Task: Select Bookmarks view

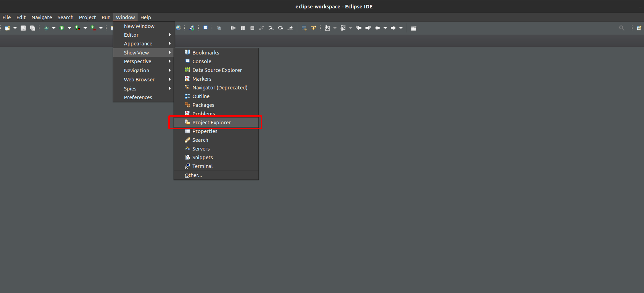Action: click(216, 53)
